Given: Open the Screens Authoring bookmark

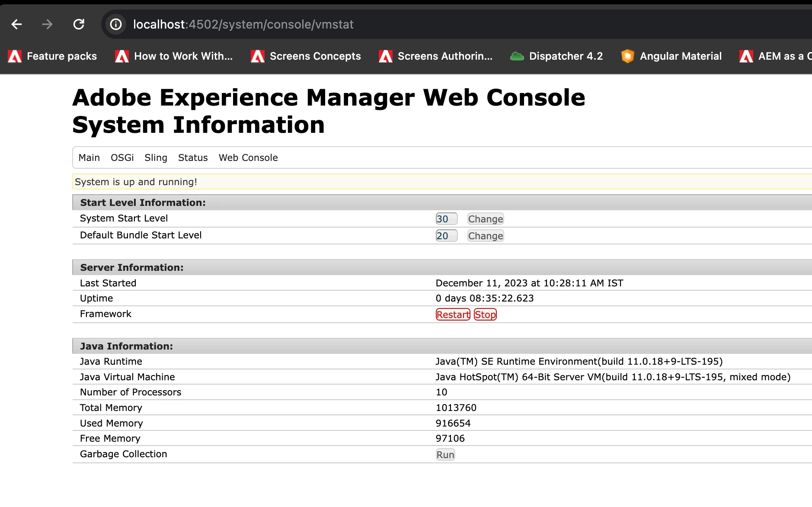Looking at the screenshot, I should click(x=436, y=56).
